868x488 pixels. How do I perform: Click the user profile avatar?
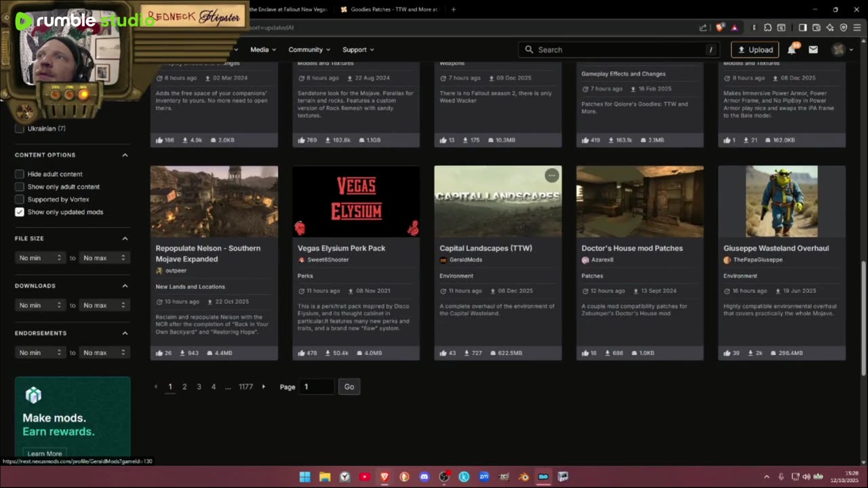839,49
